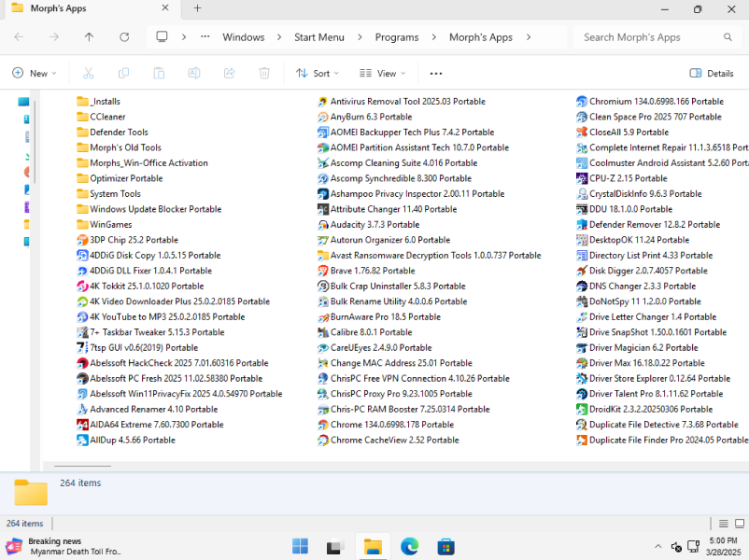
Task: Click the Morph's Apps breadcrumb
Action: (x=481, y=37)
